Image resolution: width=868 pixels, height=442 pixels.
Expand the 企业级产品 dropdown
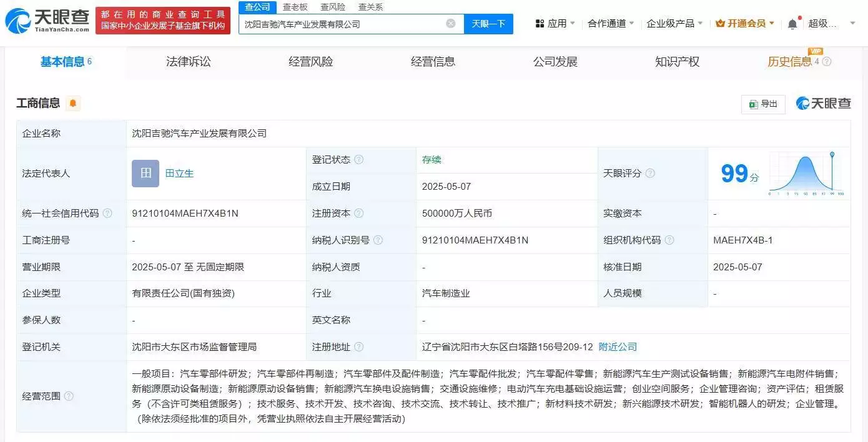tap(674, 24)
